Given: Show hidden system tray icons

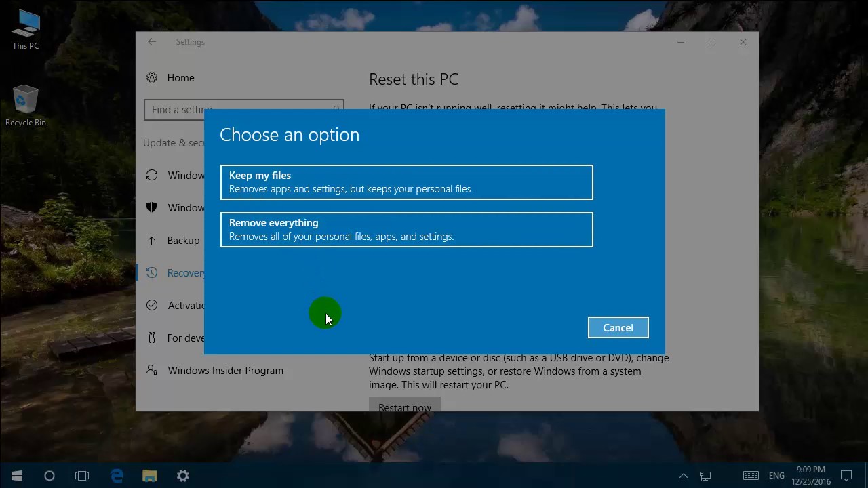Looking at the screenshot, I should point(684,476).
